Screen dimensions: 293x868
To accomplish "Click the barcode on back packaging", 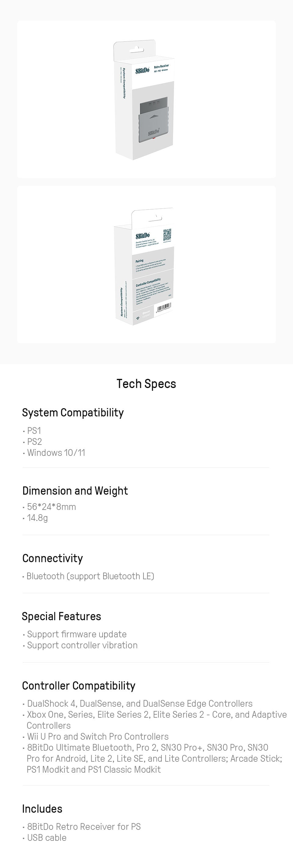I will coord(163,308).
